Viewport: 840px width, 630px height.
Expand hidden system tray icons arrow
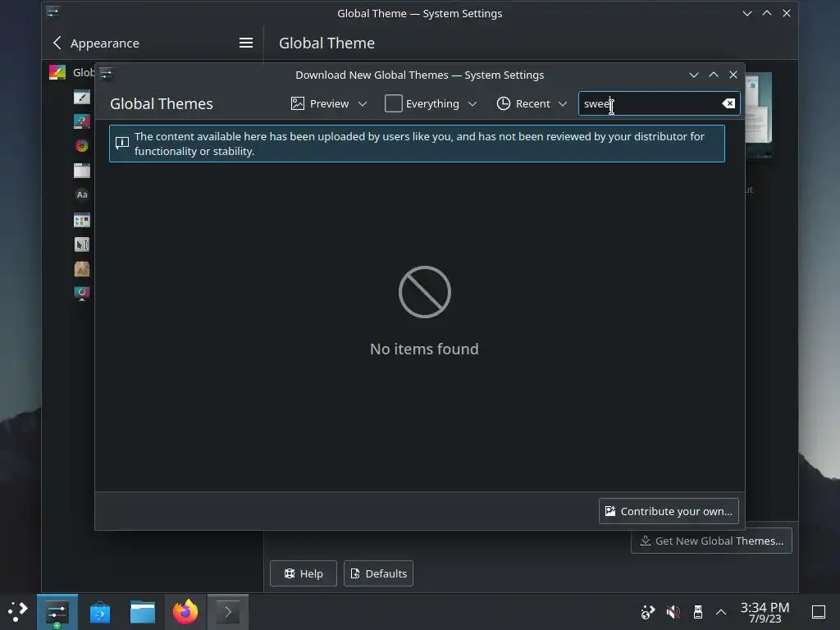721,612
